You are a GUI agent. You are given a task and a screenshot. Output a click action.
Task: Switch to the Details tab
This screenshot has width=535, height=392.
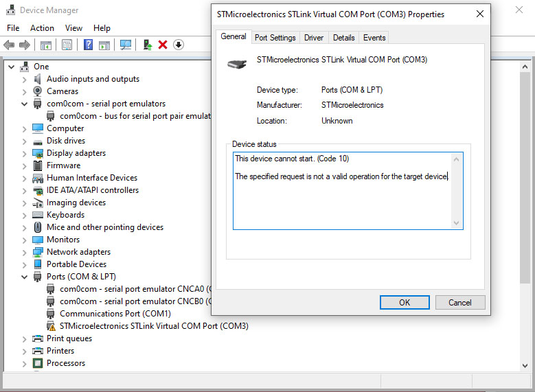tap(343, 38)
